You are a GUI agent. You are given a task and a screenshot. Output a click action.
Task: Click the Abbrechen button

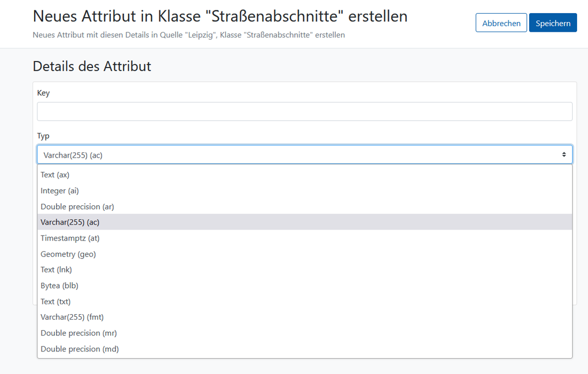tap(501, 23)
